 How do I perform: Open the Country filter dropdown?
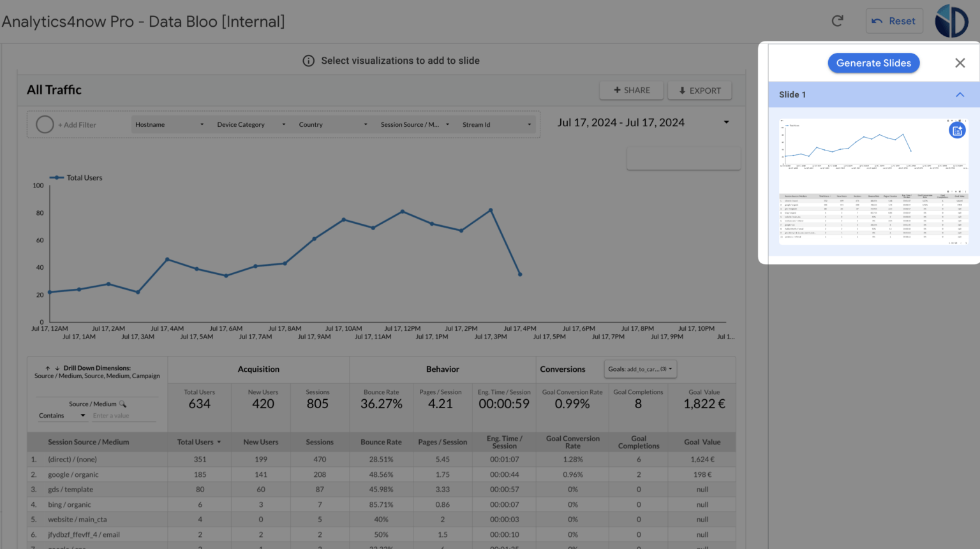pyautogui.click(x=332, y=124)
